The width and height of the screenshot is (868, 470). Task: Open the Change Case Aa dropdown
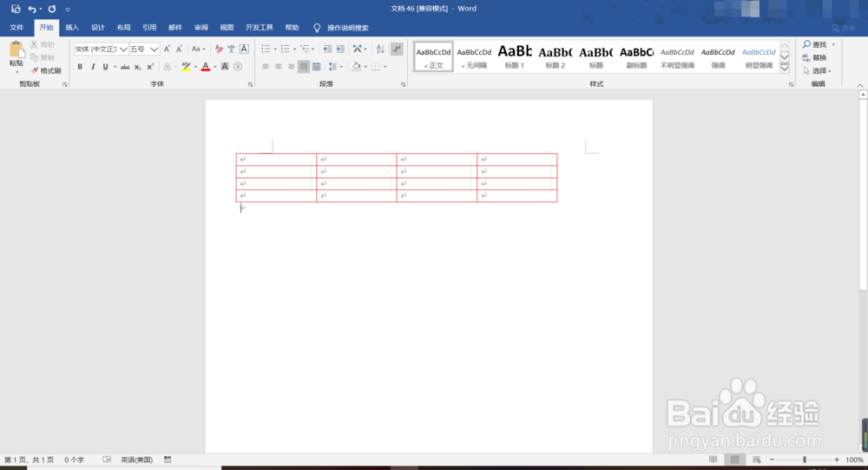click(198, 50)
